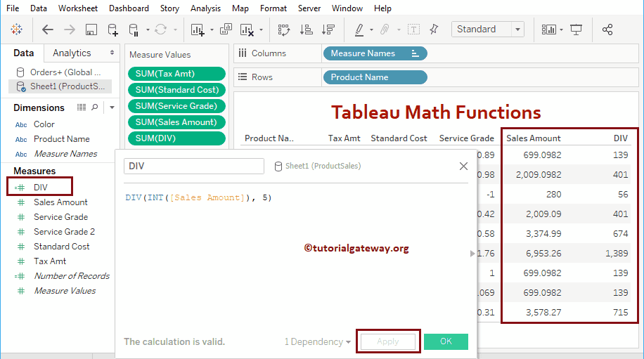Viewport: 644px width, 359px height.
Task: Expand the Dimensions pane options arrow
Action: (x=112, y=107)
